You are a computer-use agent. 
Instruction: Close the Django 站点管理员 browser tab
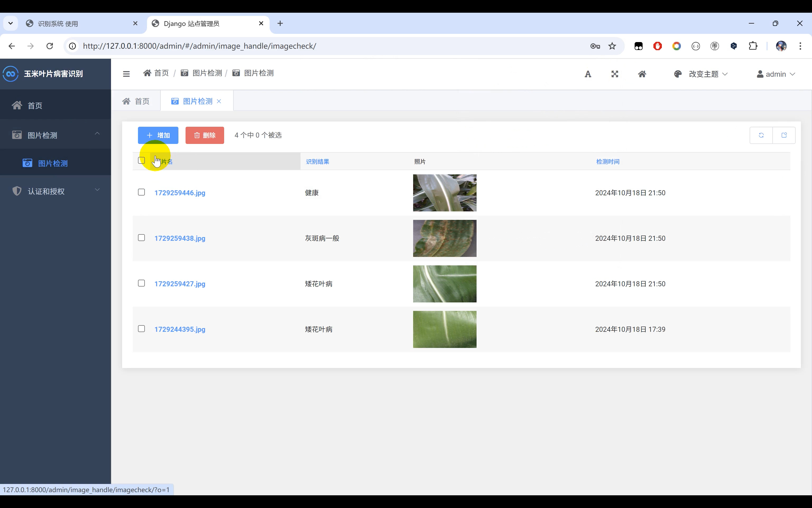click(x=261, y=24)
